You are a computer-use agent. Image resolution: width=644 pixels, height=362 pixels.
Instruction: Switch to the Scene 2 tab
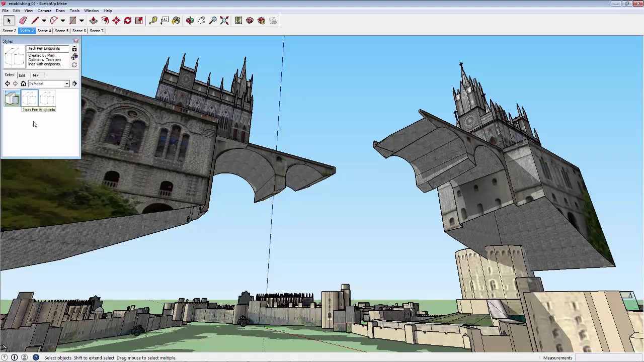pos(9,31)
